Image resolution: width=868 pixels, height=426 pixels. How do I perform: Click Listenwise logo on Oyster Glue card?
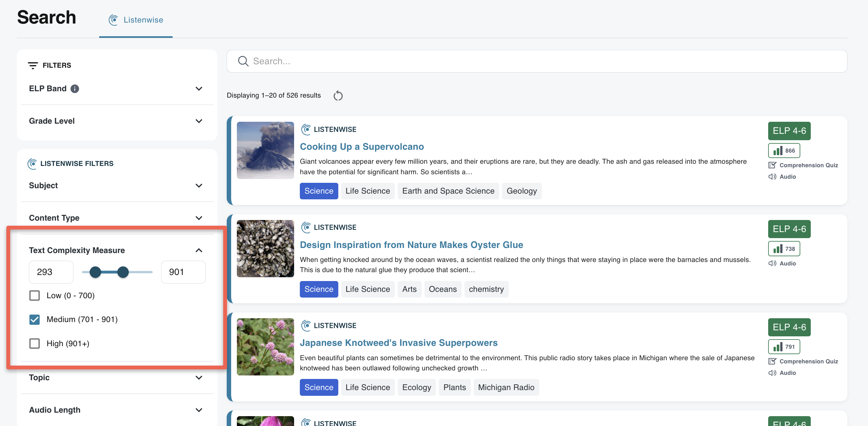[306, 228]
